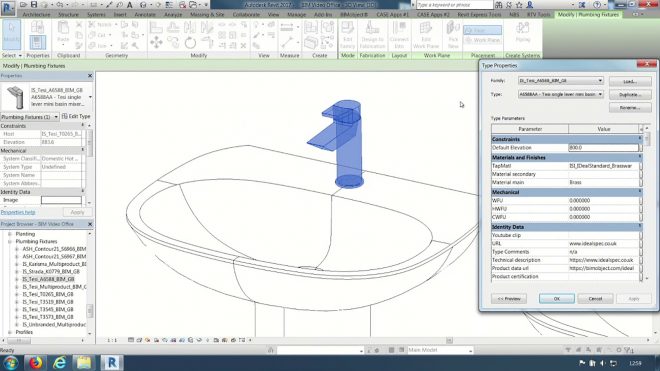660x371 pixels.
Task: Open the type selector dropdown in Properties palette
Action: [x=90, y=97]
